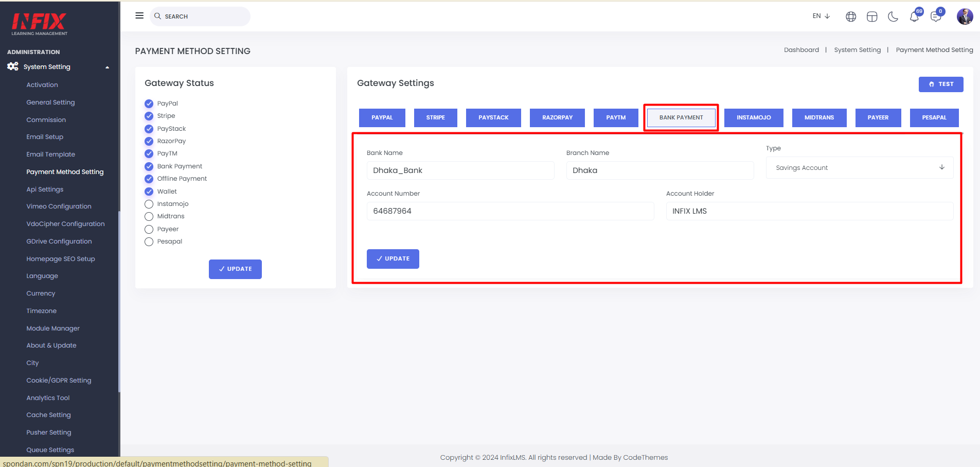Switch to the PAYEER gateway tab

pos(878,117)
